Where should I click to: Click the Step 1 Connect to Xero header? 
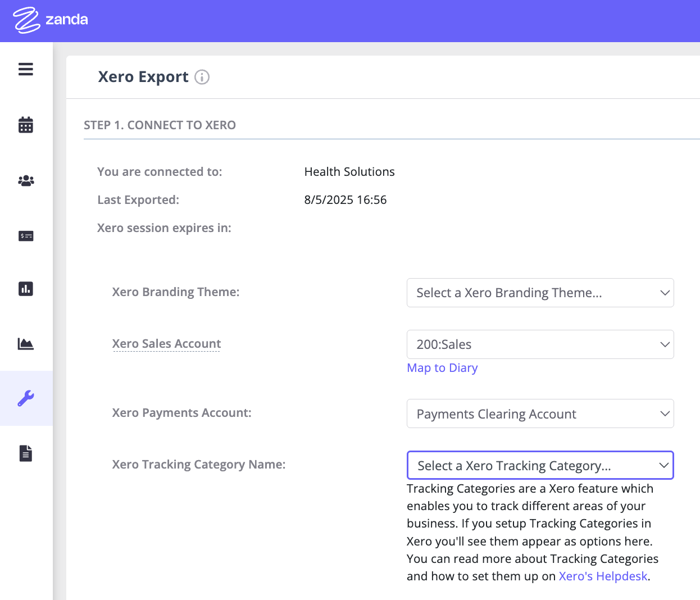(x=160, y=125)
